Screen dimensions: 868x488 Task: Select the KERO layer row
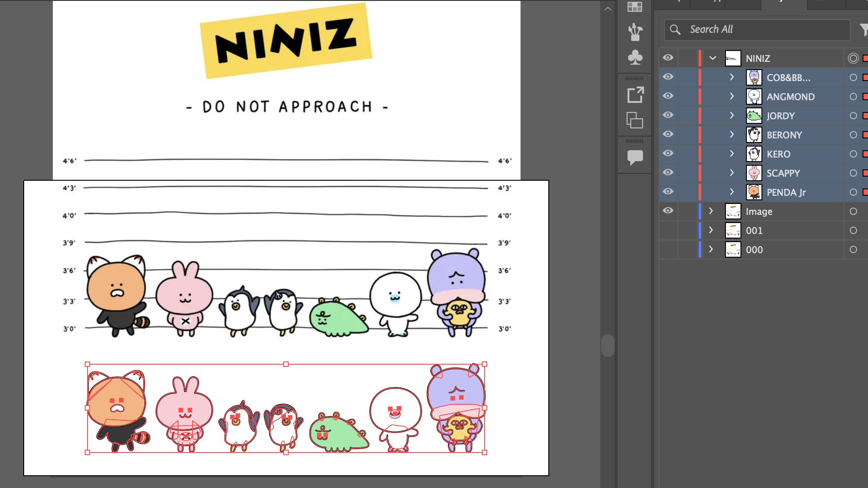pos(763,154)
